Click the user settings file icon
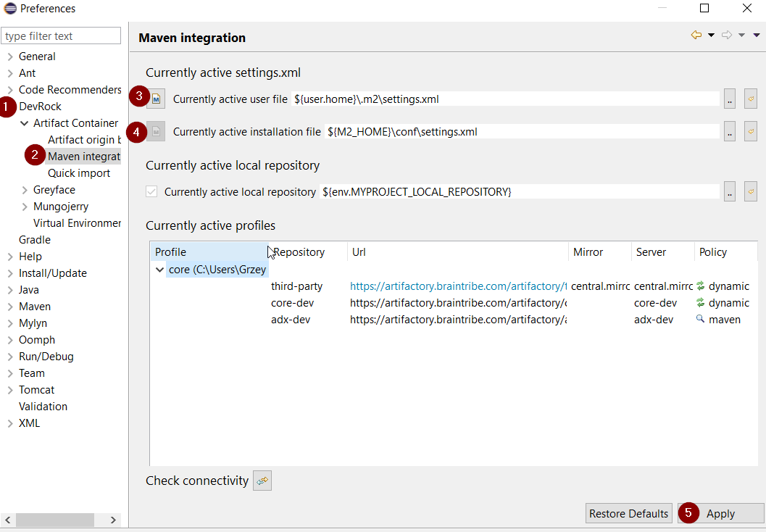 pos(157,99)
